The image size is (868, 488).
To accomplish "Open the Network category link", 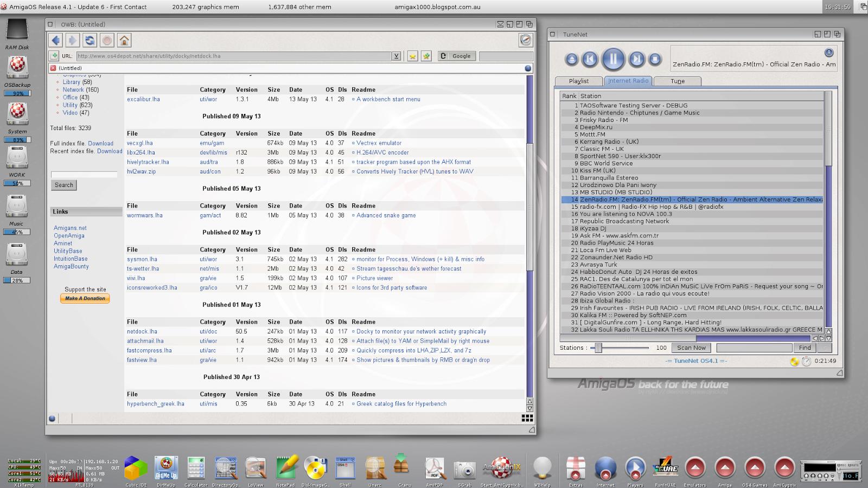I will (x=73, y=90).
